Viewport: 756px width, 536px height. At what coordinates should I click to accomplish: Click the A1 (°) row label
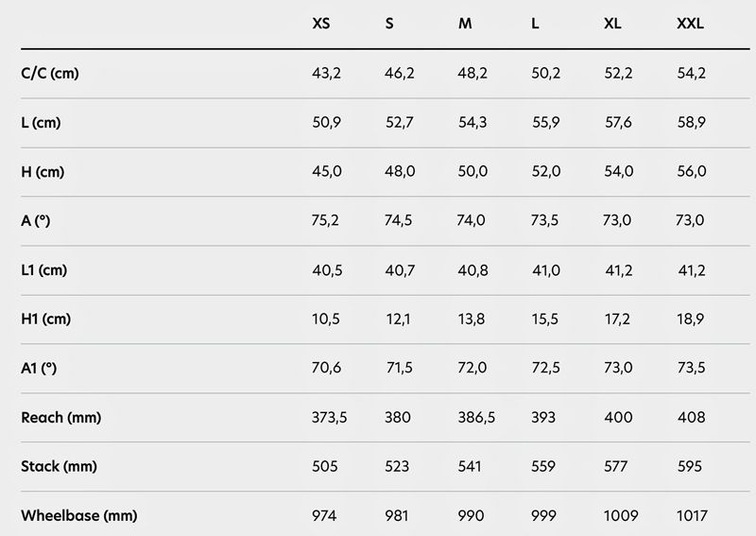tap(39, 368)
